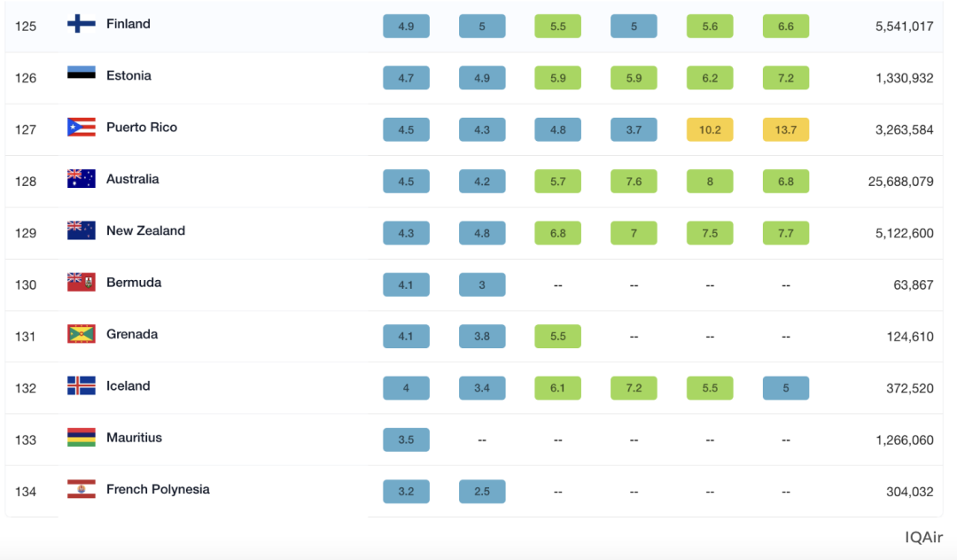
Task: Click Australia's green 7.6 value badge
Action: pos(634,182)
